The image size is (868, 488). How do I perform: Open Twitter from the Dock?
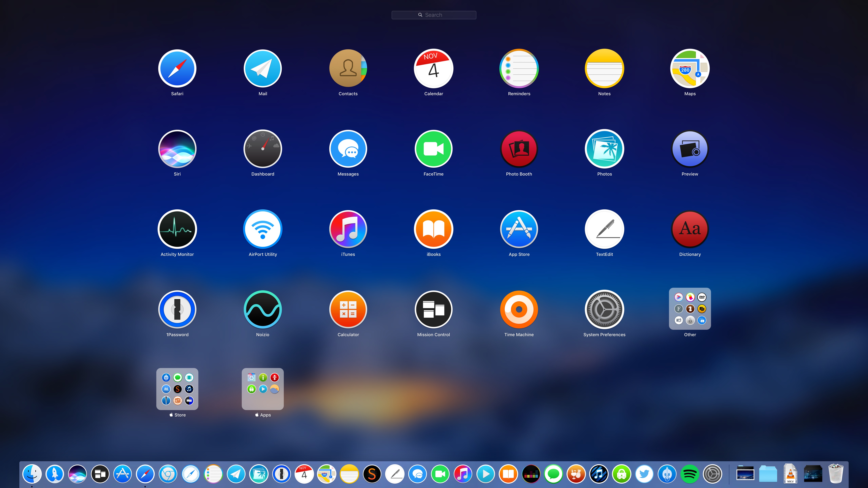click(x=644, y=474)
